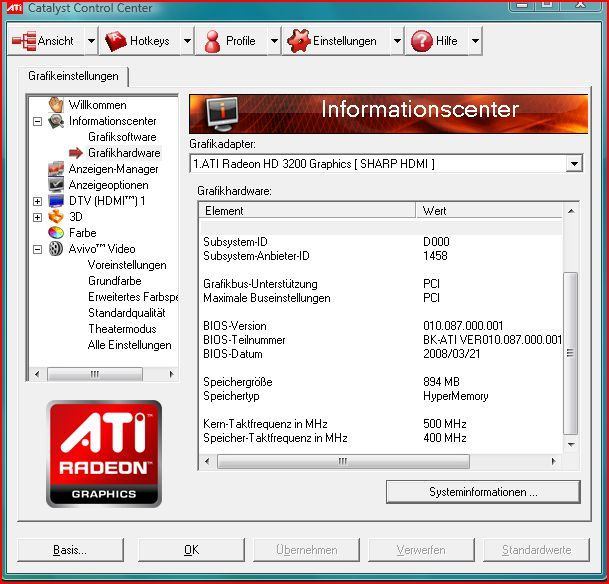Click the Verwerfen button
This screenshot has width=609, height=584.
[421, 550]
